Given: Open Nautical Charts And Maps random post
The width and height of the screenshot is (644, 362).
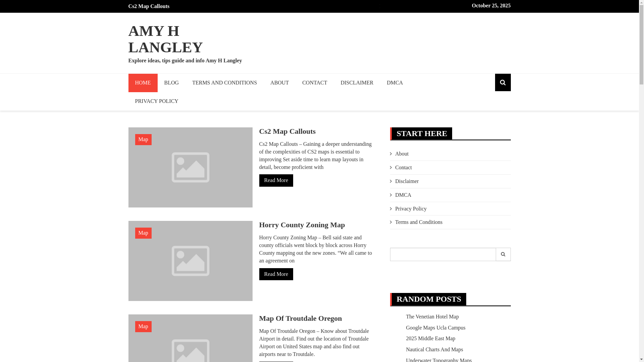Looking at the screenshot, I should click(434, 350).
